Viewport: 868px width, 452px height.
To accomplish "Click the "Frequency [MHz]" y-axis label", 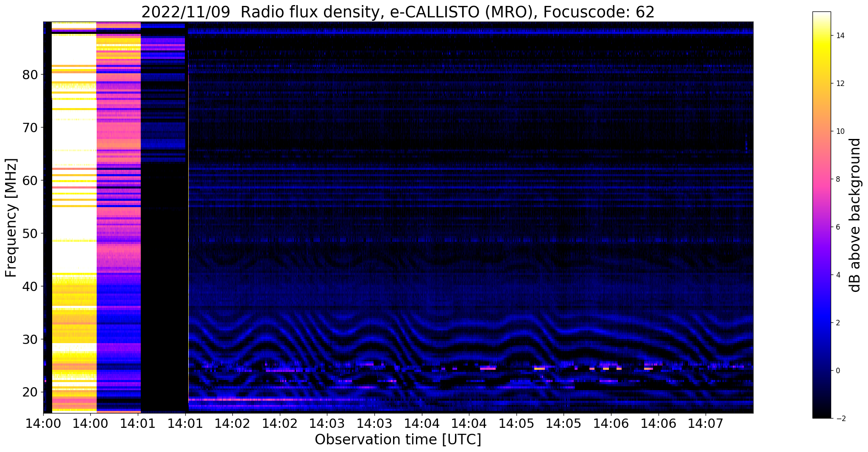I will tap(11, 218).
